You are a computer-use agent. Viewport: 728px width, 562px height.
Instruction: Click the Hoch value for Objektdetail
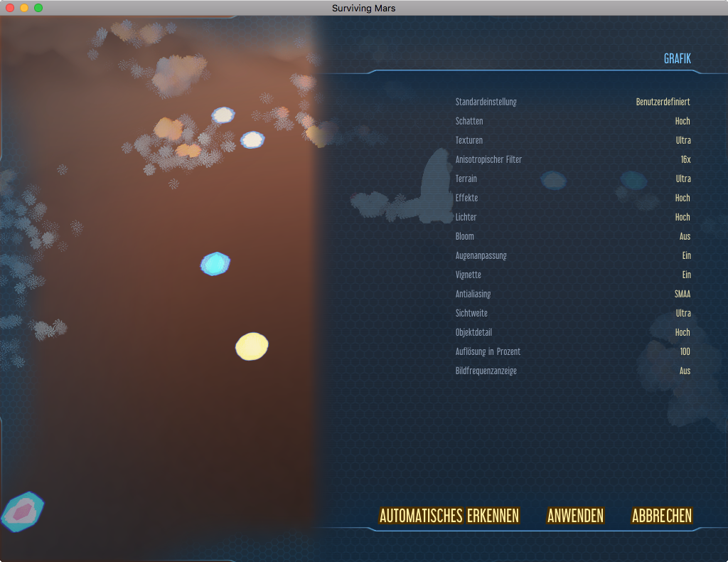pos(682,332)
